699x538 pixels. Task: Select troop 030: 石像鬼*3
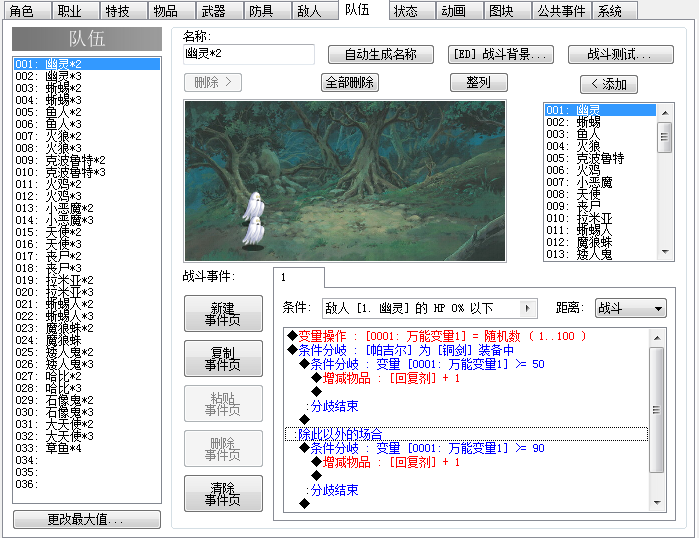point(87,412)
